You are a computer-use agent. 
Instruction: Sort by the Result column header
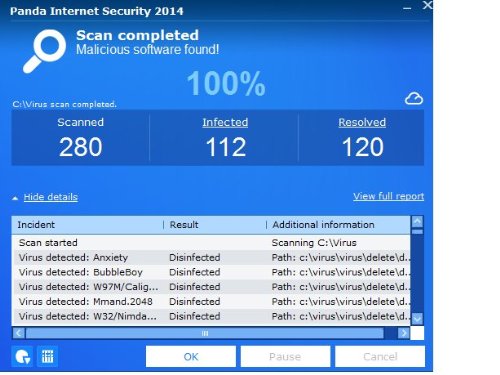click(215, 225)
